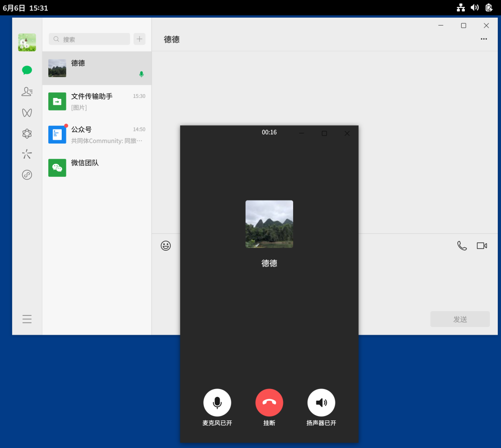The height and width of the screenshot is (448, 501).
Task: Open the hamburger settings menu at the sidebar bottom
Action: (27, 319)
